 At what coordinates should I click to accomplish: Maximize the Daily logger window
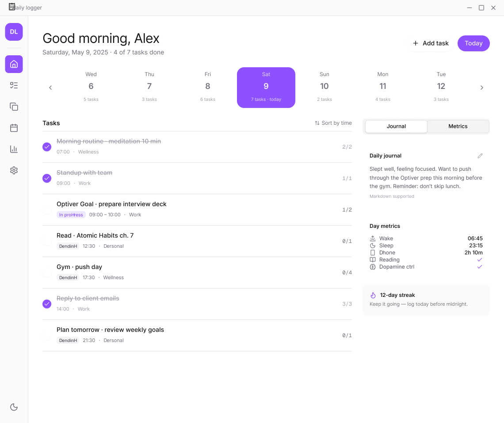(x=481, y=8)
